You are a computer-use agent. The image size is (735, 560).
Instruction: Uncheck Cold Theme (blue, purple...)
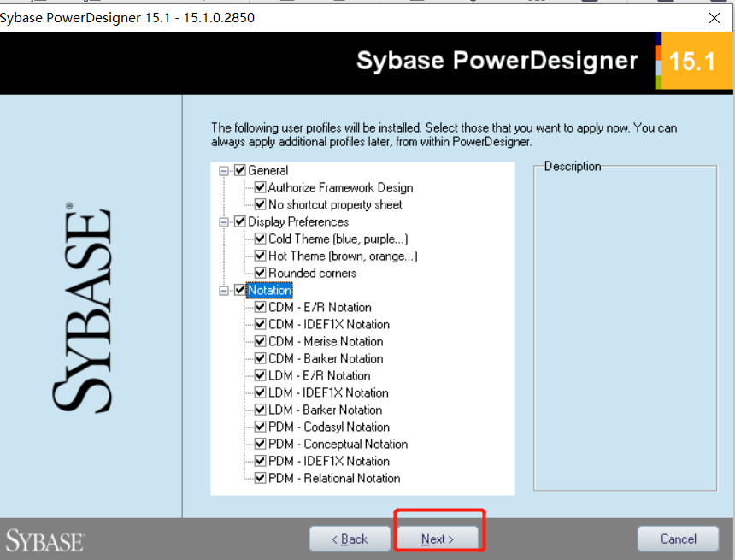coord(258,239)
